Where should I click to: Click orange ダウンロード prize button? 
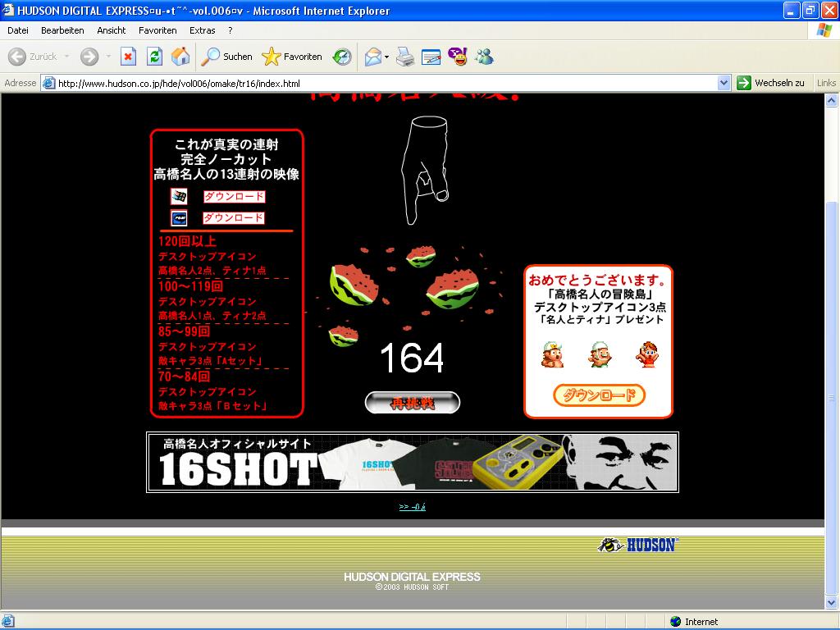[599, 395]
